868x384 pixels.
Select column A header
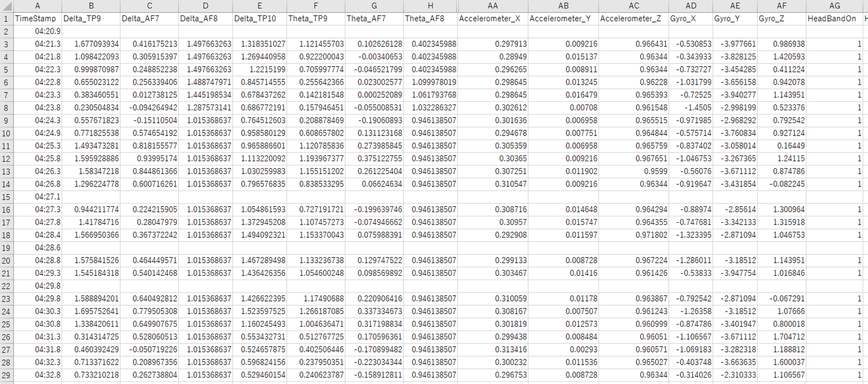coord(38,5)
